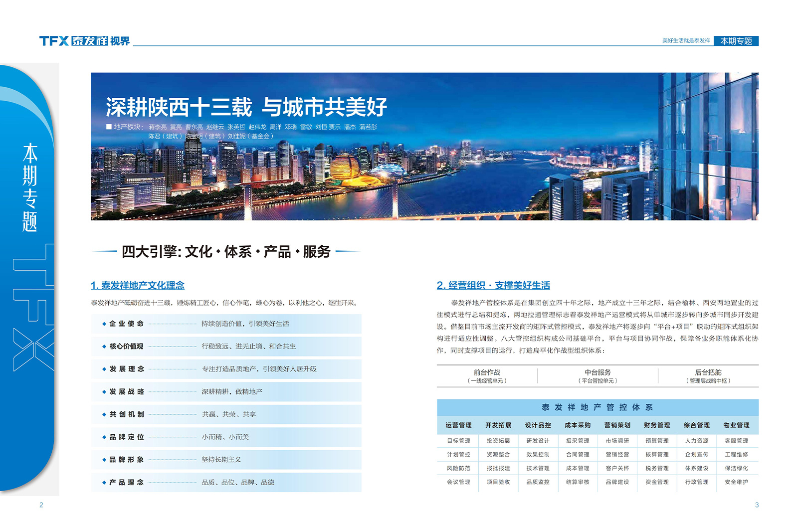Select the text 品质、品位、品牌、品德
The width and height of the screenshot is (798, 532).
coord(238,482)
